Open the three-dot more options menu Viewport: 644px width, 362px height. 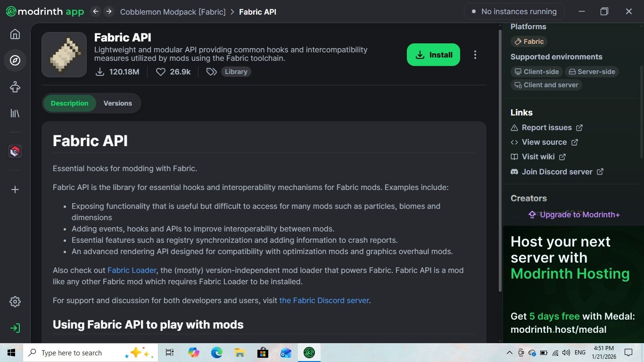(x=475, y=55)
